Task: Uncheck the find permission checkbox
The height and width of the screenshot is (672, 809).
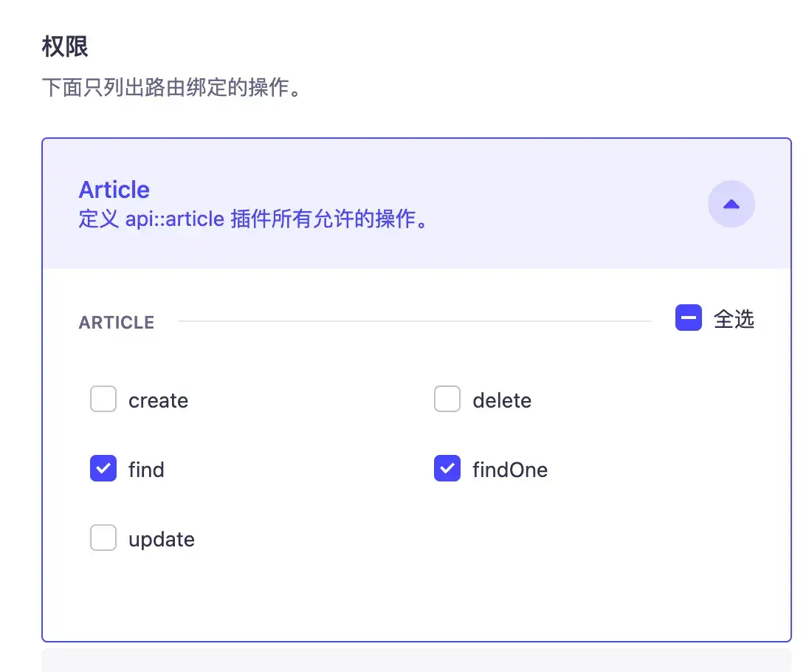Action: tap(103, 469)
